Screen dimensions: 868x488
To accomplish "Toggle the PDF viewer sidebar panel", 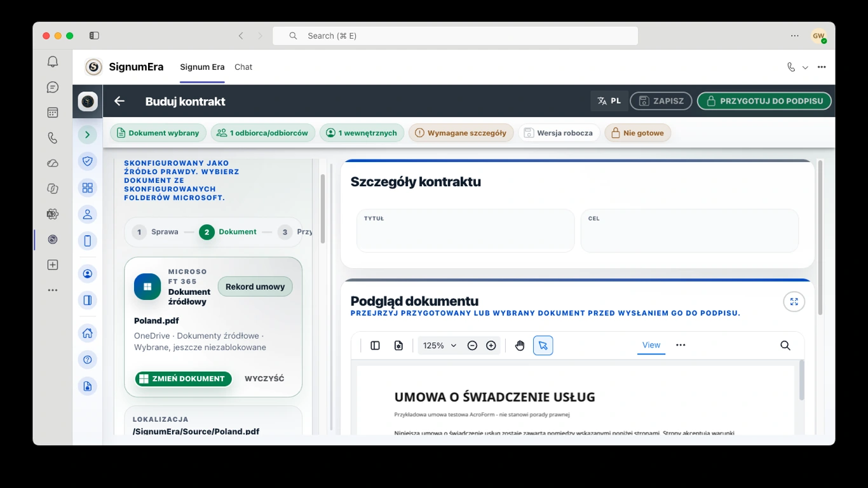I will [376, 346].
